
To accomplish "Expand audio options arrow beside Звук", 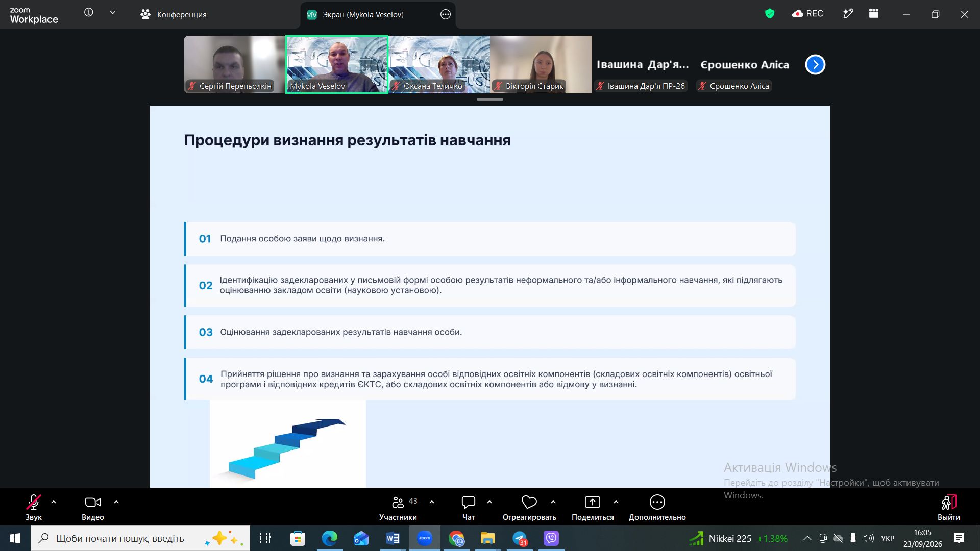I will (x=54, y=502).
